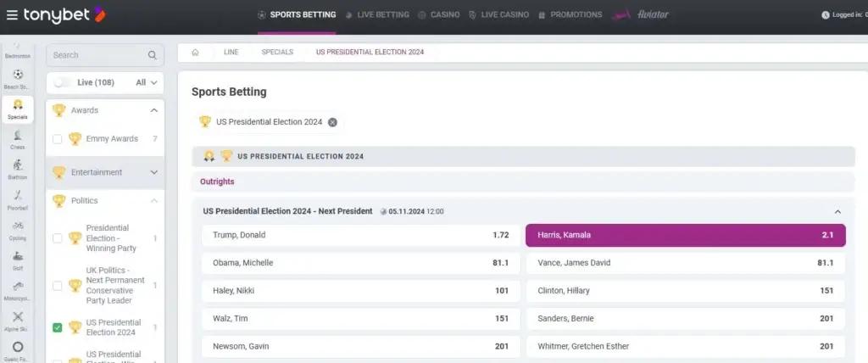Expand the Entertainment section

click(154, 172)
